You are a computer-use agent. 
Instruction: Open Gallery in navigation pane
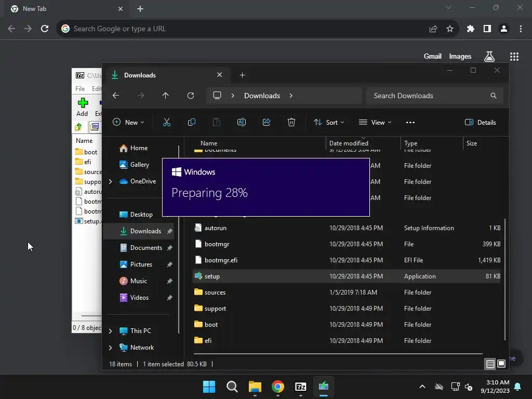[139, 165]
